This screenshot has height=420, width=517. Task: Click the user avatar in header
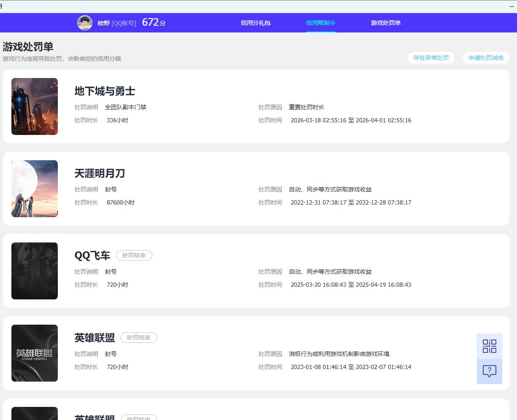point(85,23)
